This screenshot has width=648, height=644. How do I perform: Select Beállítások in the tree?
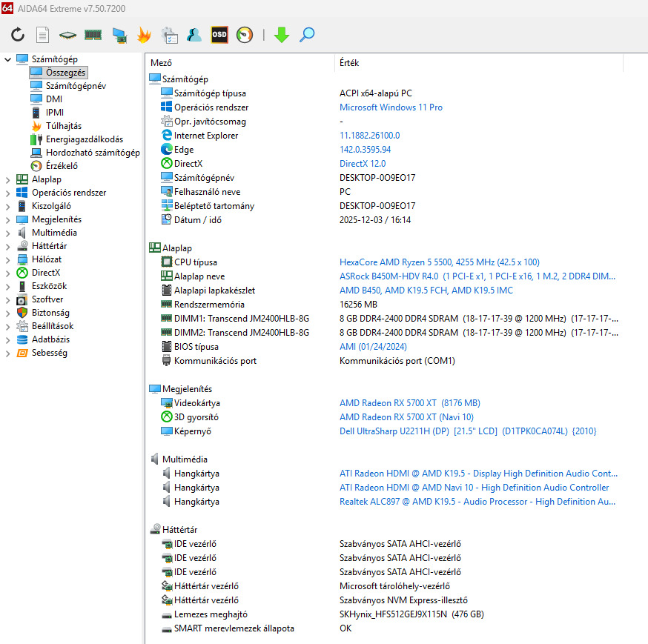45,326
